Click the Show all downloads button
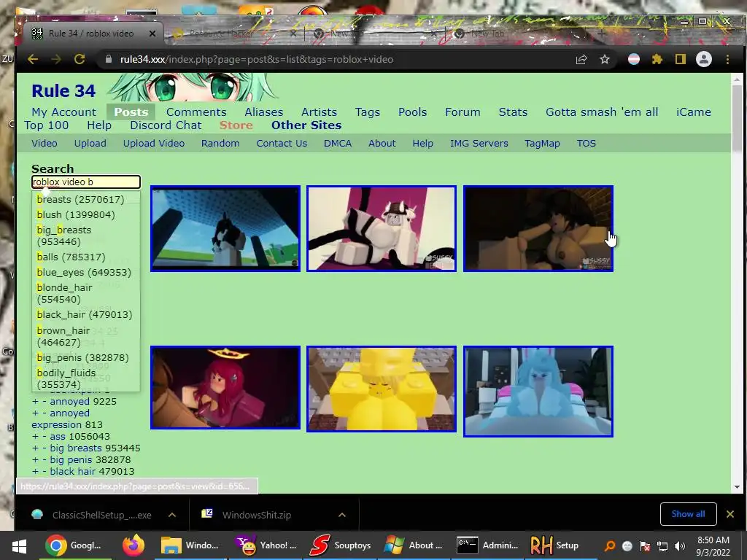 coord(689,514)
